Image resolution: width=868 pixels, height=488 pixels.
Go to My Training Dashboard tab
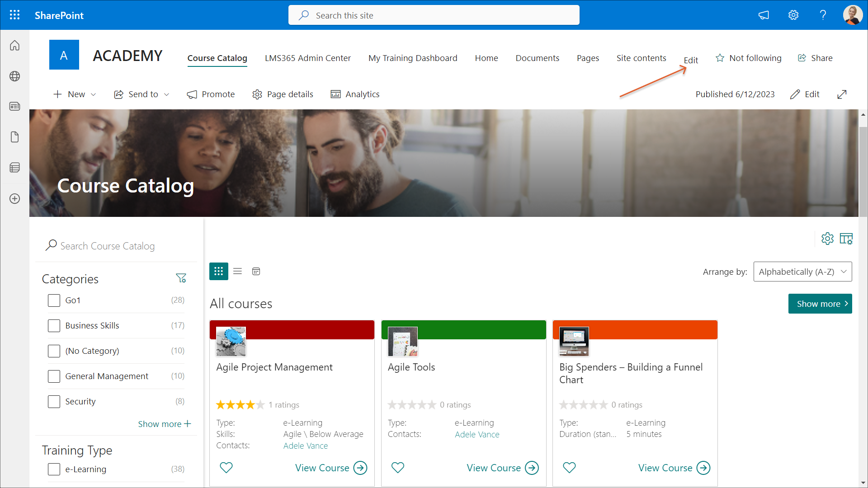click(412, 58)
